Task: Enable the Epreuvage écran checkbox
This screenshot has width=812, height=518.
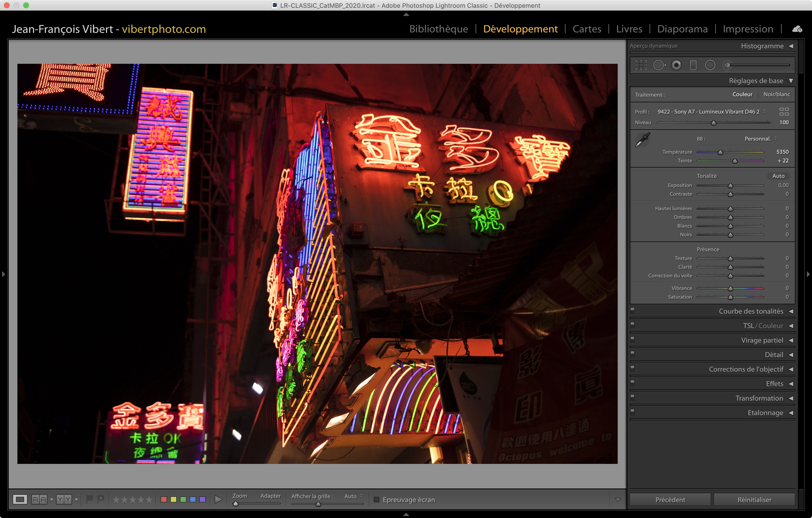Action: 377,499
